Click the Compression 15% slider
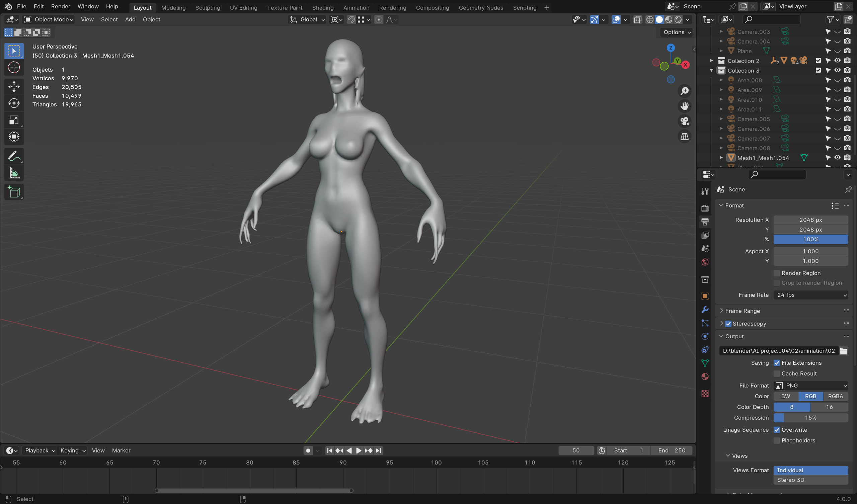Screen dimensions: 857x504 click(x=811, y=418)
